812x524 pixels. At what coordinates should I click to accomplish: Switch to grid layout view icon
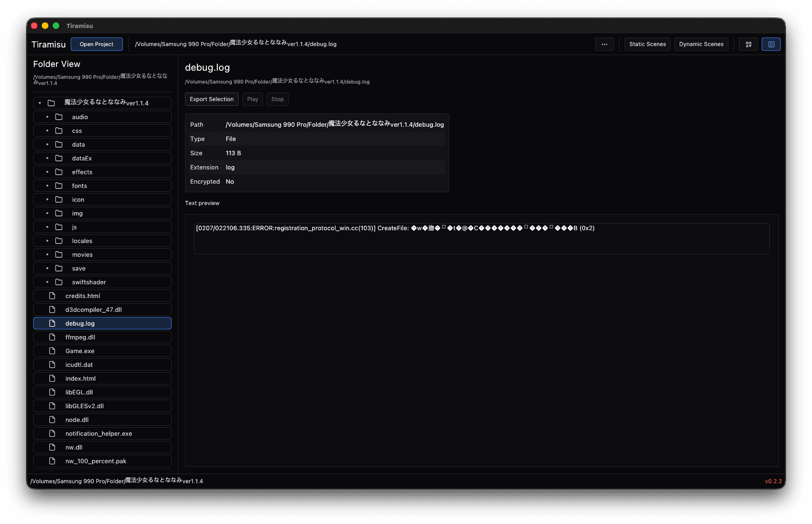pyautogui.click(x=748, y=44)
